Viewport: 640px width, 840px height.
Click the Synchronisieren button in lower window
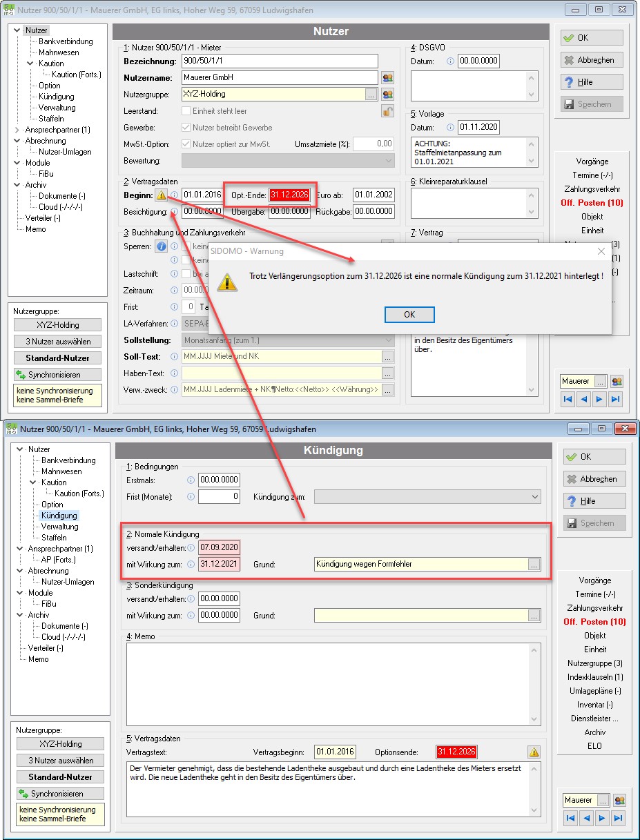[x=61, y=794]
